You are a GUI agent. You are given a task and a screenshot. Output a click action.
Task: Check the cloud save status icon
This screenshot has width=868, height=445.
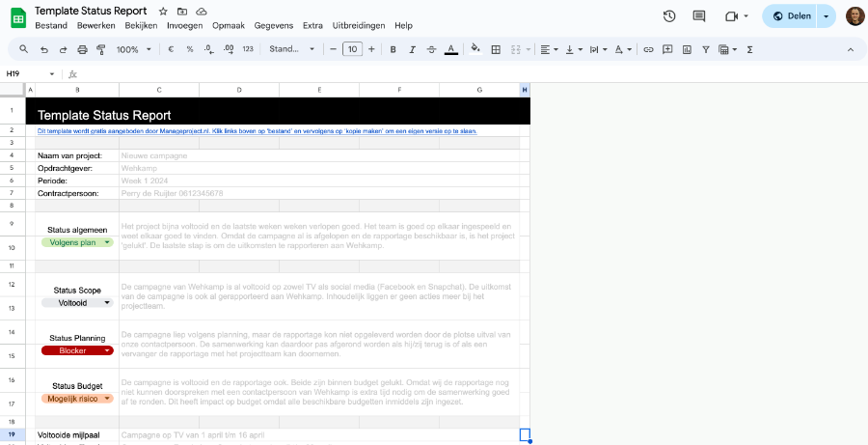tap(202, 11)
